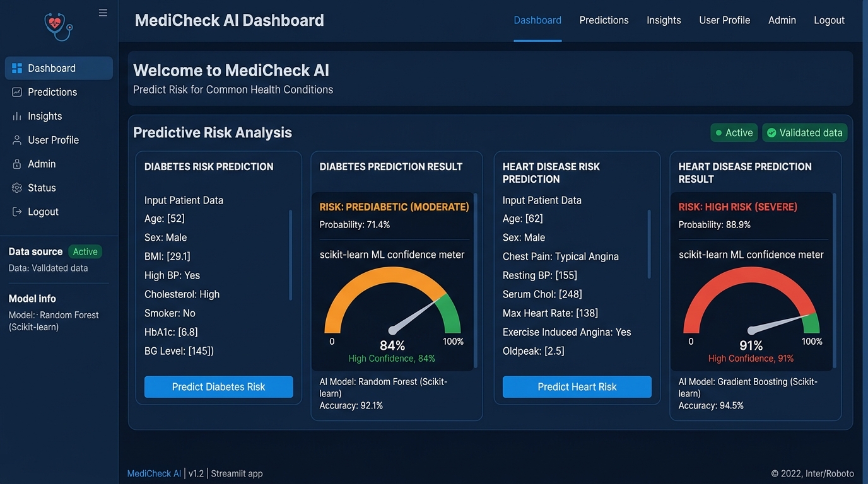Click the Insights bar chart icon in sidebar
868x484 pixels.
coord(17,116)
